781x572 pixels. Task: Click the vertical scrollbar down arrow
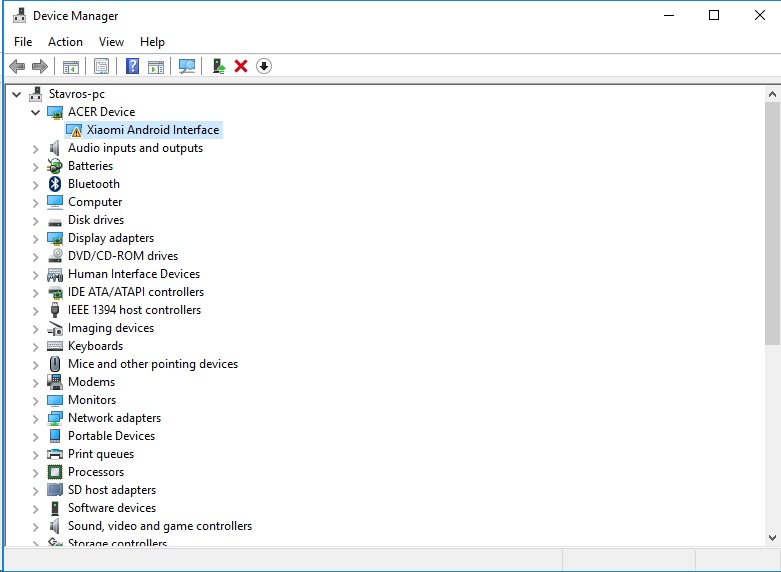click(772, 538)
